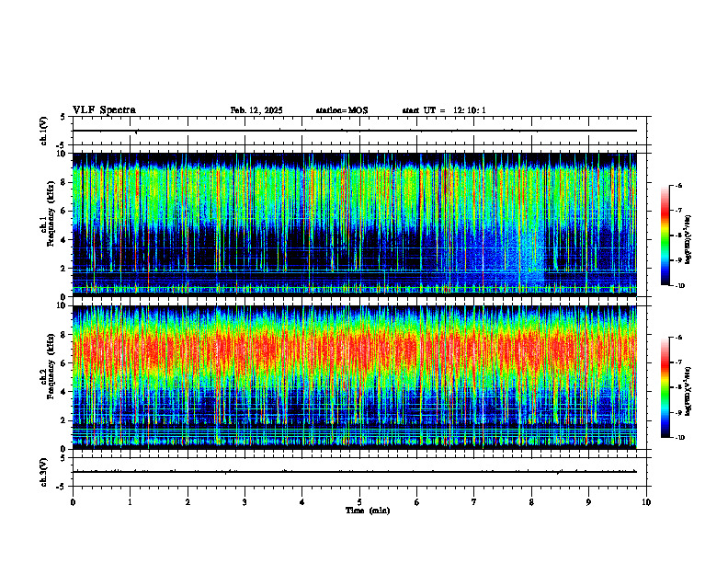Click the "ch.3(V)" waveform axis label
Viewport: 728px width, 563px height.
[44, 472]
